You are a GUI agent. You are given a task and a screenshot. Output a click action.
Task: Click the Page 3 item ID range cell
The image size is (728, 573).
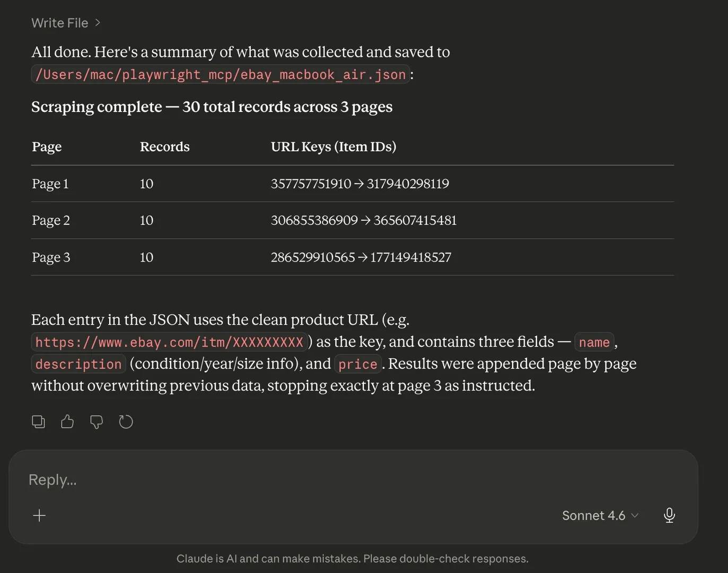pyautogui.click(x=361, y=257)
